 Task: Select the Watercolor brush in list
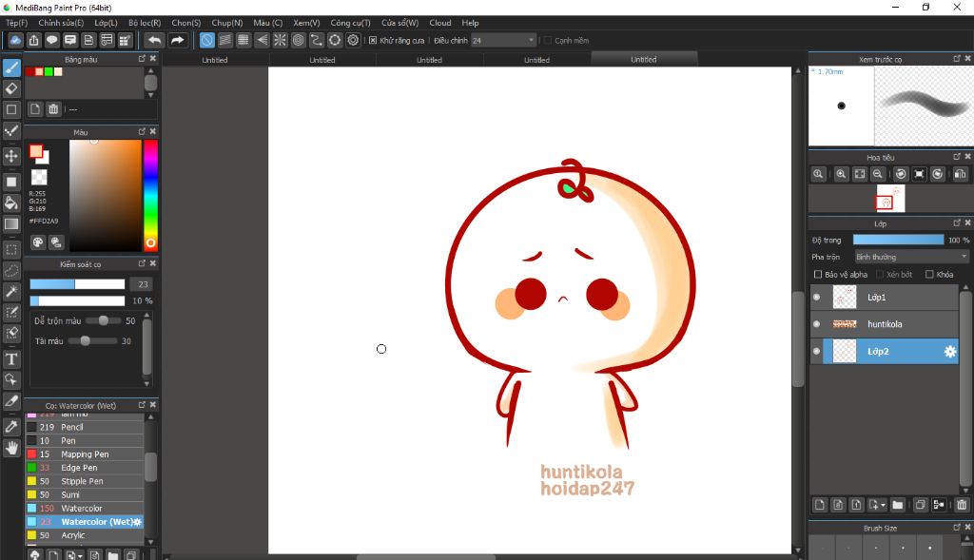[85, 509]
